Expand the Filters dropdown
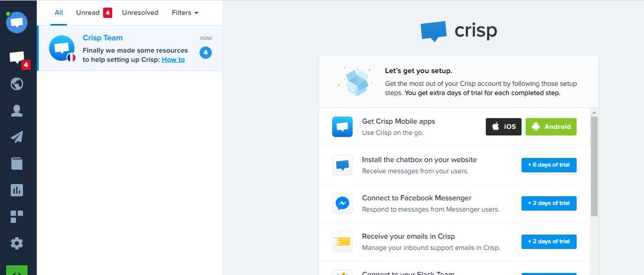 [185, 12]
